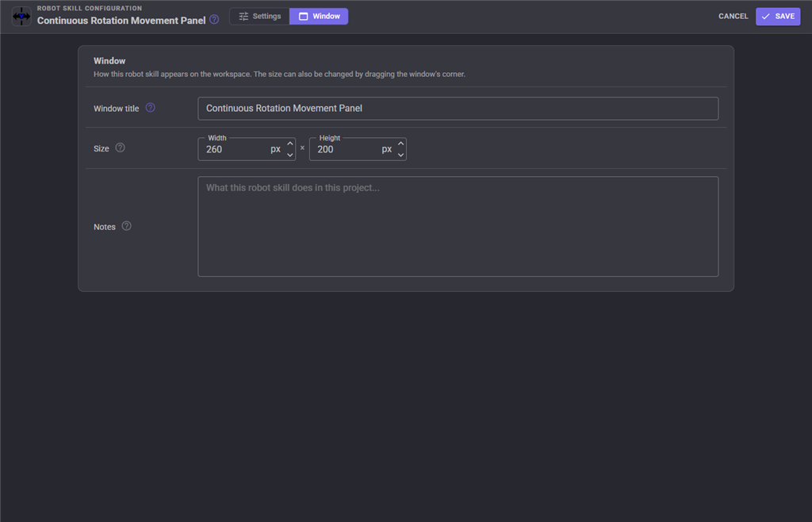Decrease the Width value
812x522 pixels.
point(290,155)
